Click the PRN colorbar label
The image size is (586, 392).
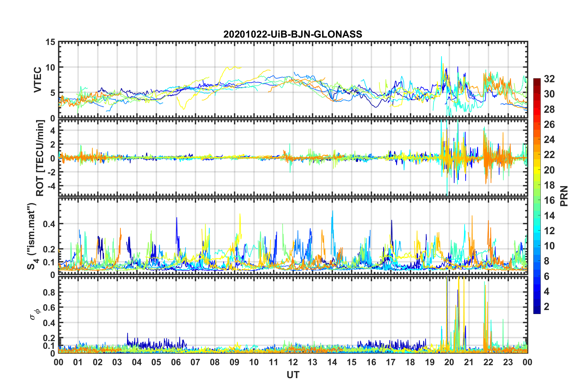coord(564,196)
